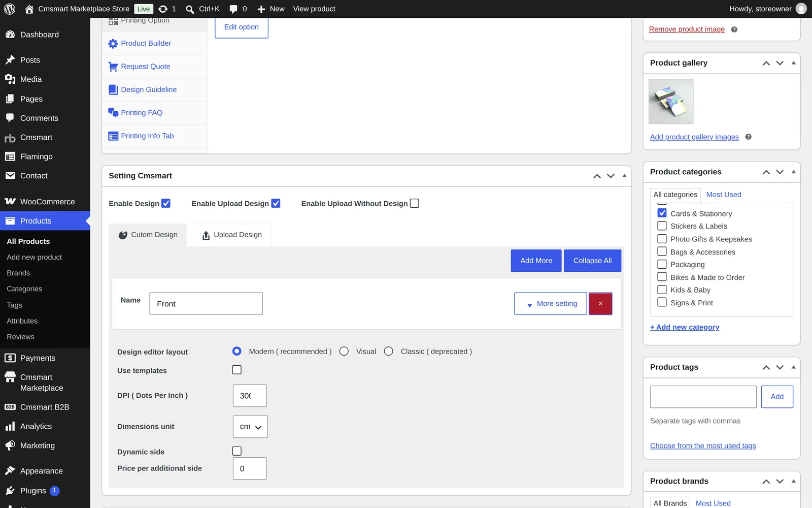Open the Most Used categories tab

(724, 195)
